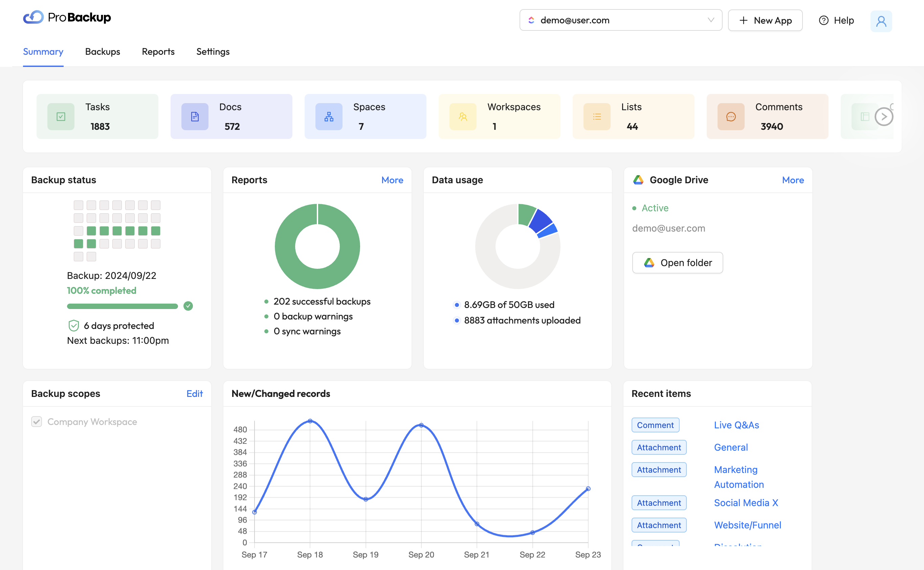This screenshot has height=570, width=924.
Task: Switch to the Backups tab
Action: (x=102, y=52)
